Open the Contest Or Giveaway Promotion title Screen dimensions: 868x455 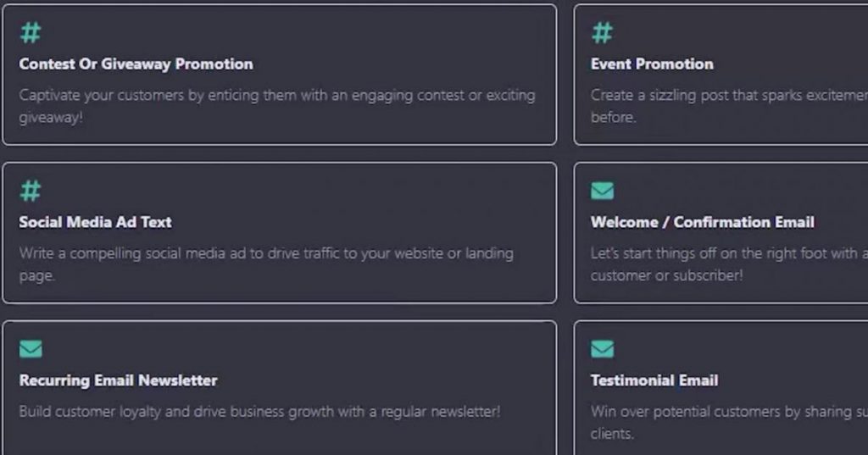(x=136, y=64)
